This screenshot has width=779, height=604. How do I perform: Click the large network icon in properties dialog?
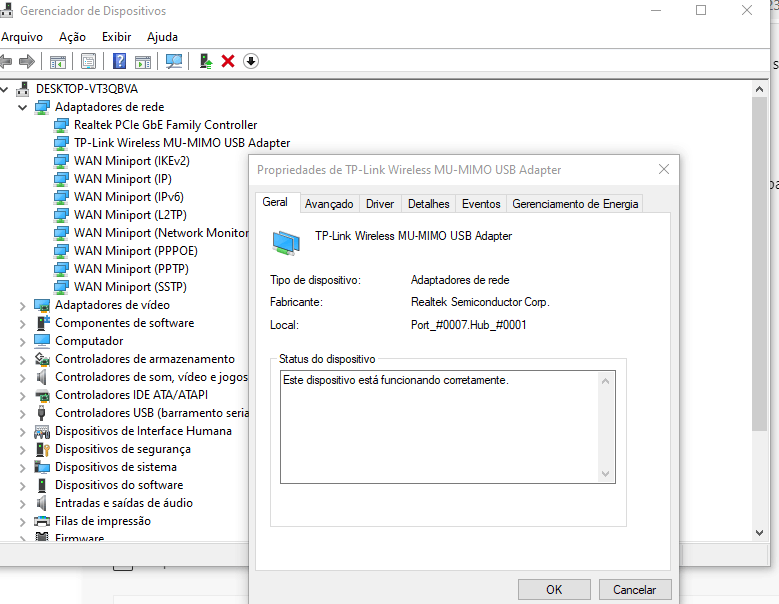[286, 242]
